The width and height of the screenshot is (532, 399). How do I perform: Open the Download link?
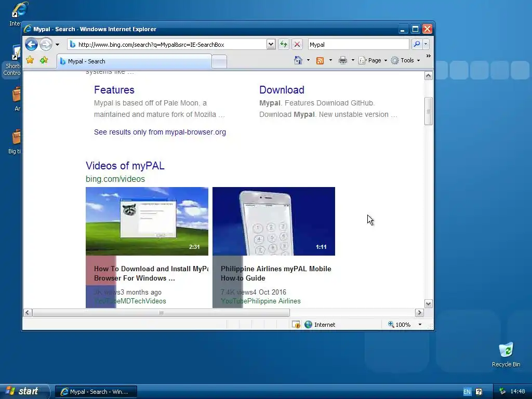[282, 89]
